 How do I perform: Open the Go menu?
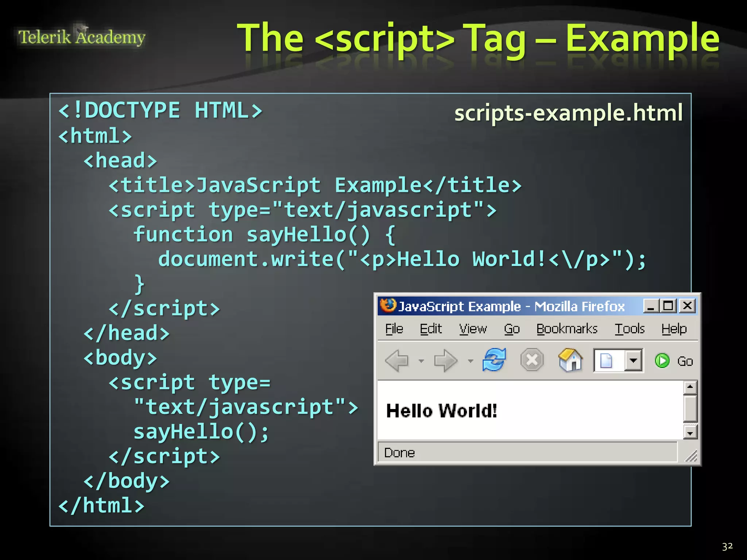coord(512,329)
